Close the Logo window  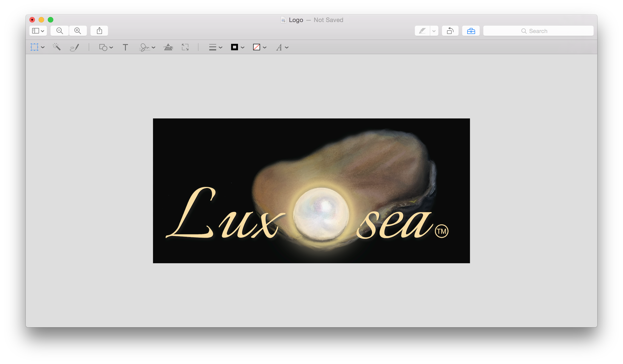(x=32, y=20)
